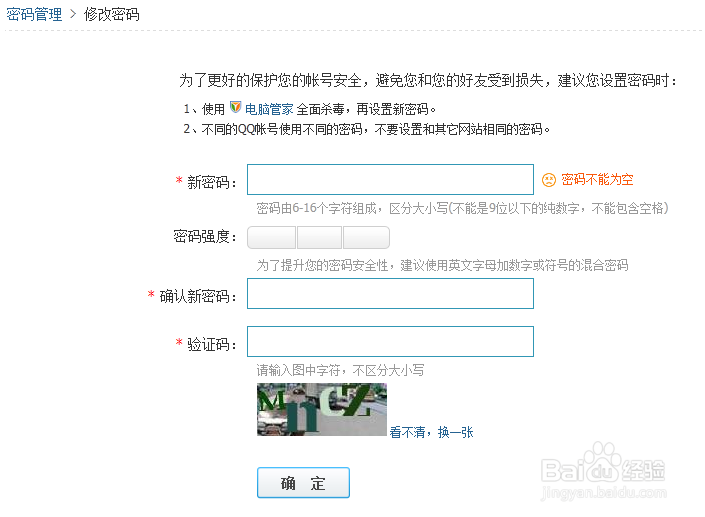Click the captcha image
The image size is (705, 517).
(x=321, y=409)
